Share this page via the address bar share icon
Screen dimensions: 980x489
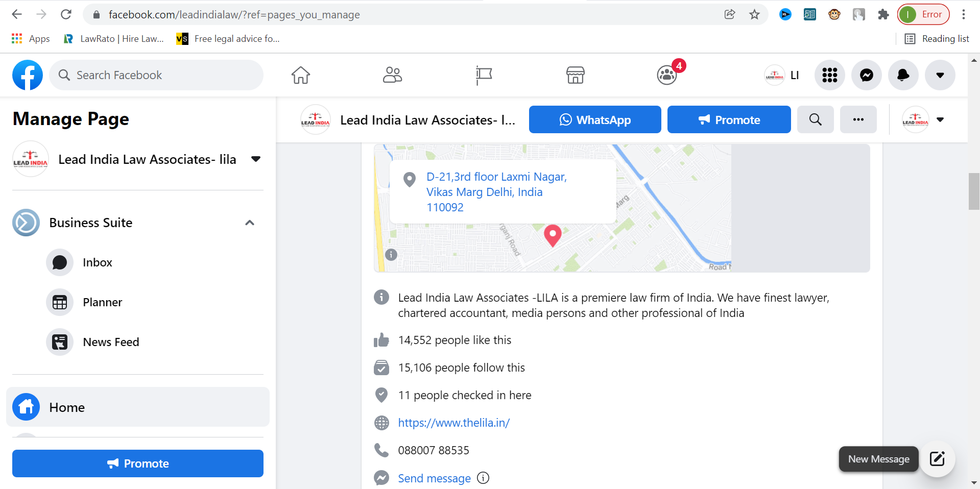(730, 14)
